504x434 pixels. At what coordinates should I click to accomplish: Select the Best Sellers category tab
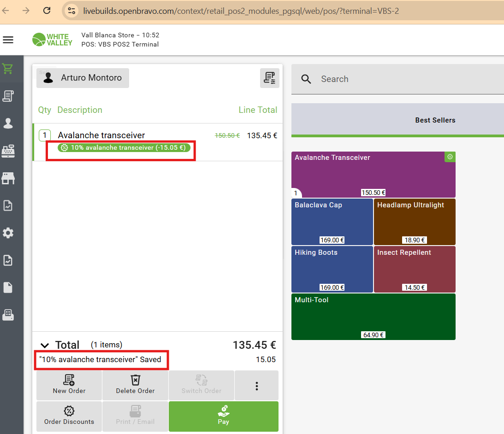click(x=435, y=120)
